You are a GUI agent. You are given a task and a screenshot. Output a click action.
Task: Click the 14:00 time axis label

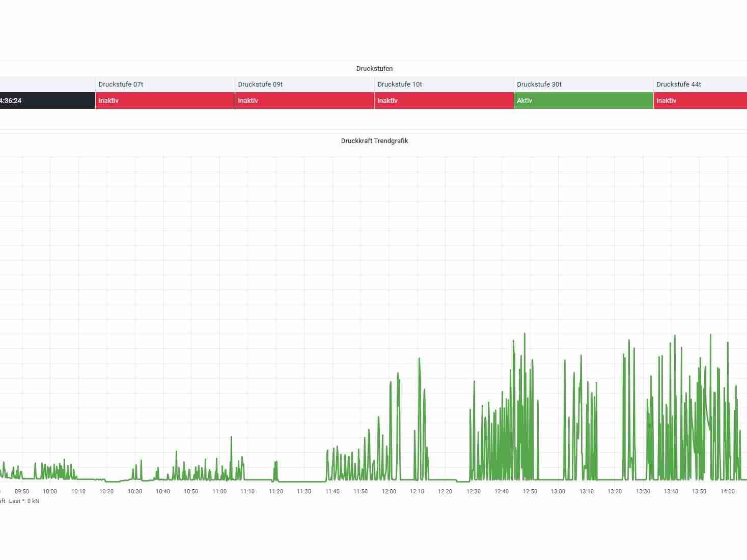[x=728, y=492]
